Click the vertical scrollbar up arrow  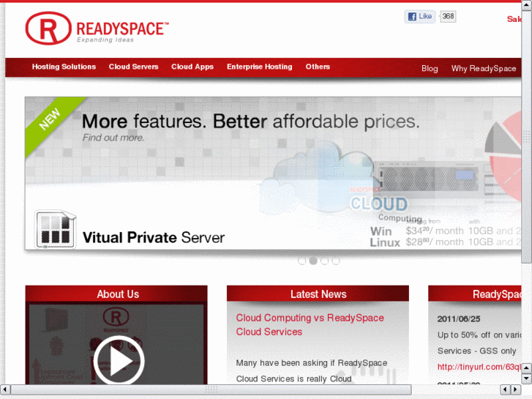[527, 4]
